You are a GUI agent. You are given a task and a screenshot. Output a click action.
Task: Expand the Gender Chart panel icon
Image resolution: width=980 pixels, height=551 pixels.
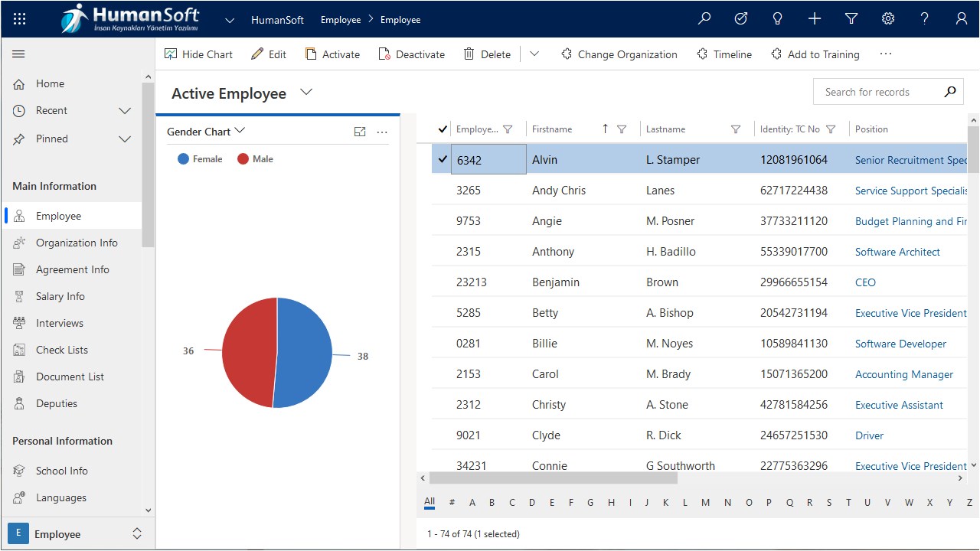(360, 132)
